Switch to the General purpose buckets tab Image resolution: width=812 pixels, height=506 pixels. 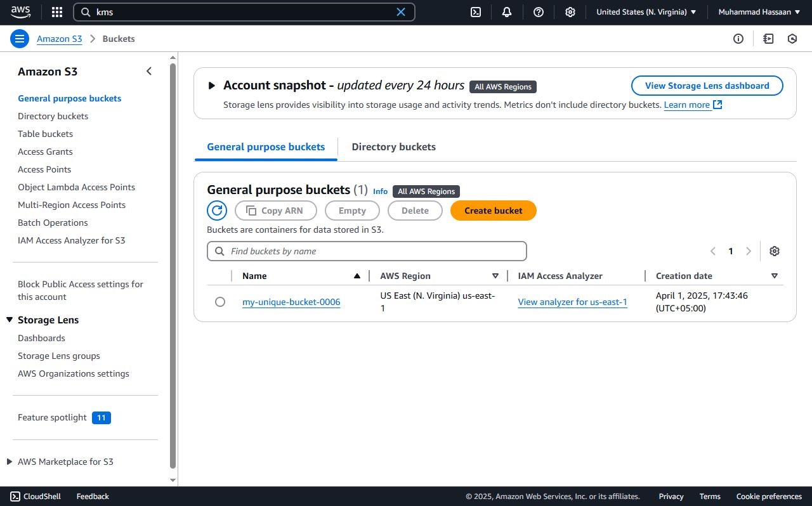(266, 146)
